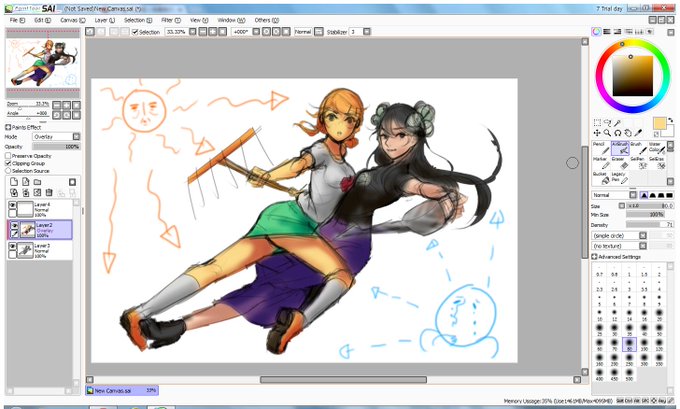Click the toolbar zoom in plus button

tap(212, 32)
